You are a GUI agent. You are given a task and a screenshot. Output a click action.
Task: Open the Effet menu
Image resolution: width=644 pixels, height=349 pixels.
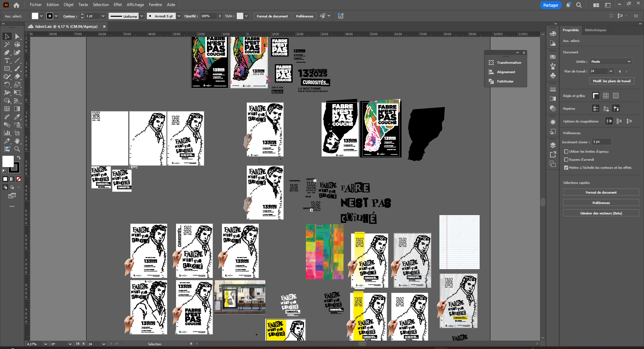pyautogui.click(x=117, y=5)
